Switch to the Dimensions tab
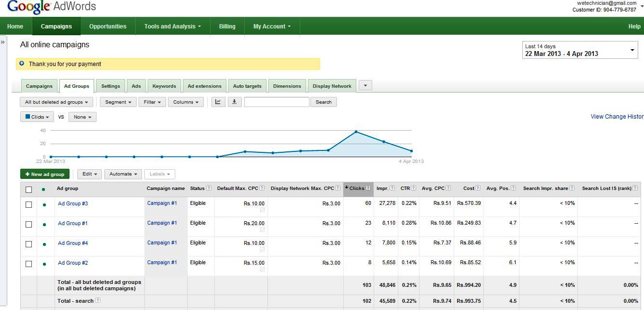Viewport: 644px width, 310px height. pyautogui.click(x=287, y=86)
